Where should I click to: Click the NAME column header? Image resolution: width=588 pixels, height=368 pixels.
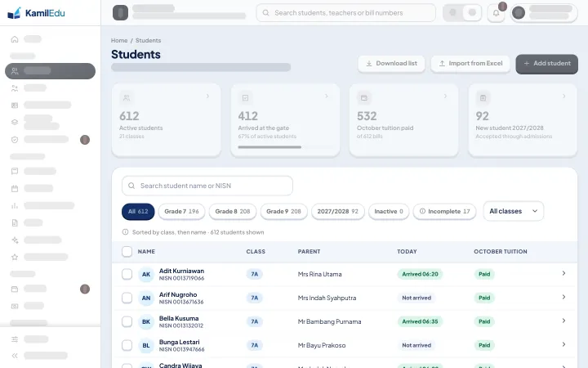click(146, 252)
